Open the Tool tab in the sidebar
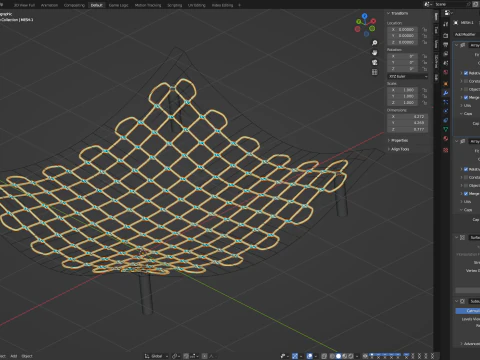The height and width of the screenshot is (360, 480). [436, 30]
